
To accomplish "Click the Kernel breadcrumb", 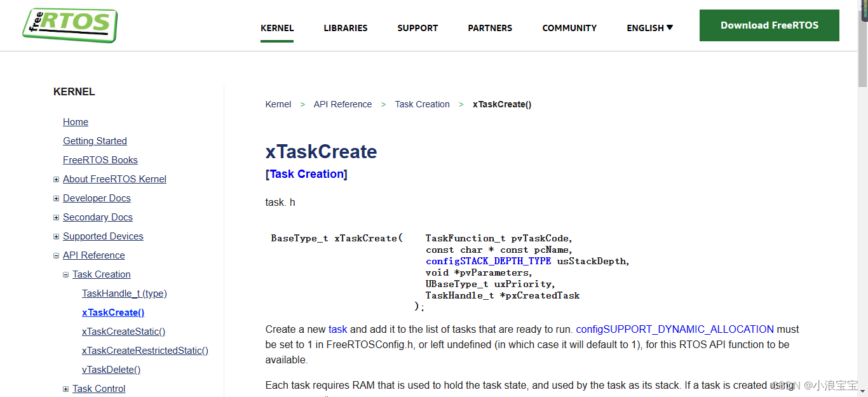I will (x=278, y=104).
